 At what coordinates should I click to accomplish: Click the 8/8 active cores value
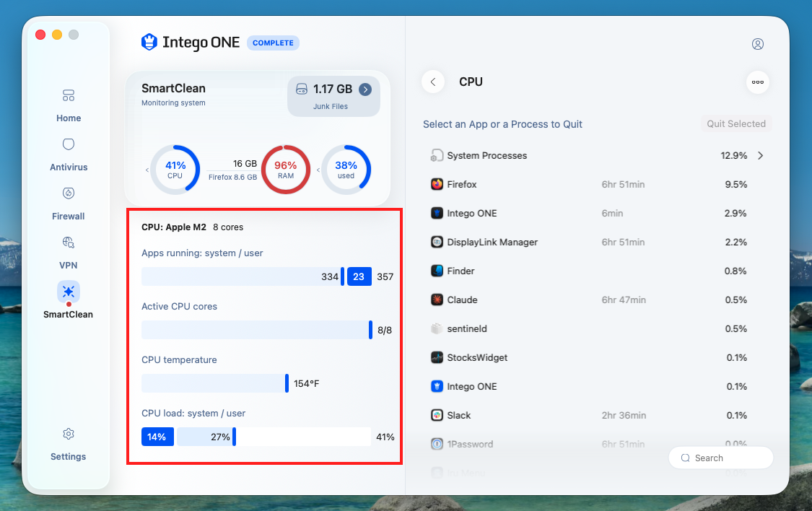(385, 331)
